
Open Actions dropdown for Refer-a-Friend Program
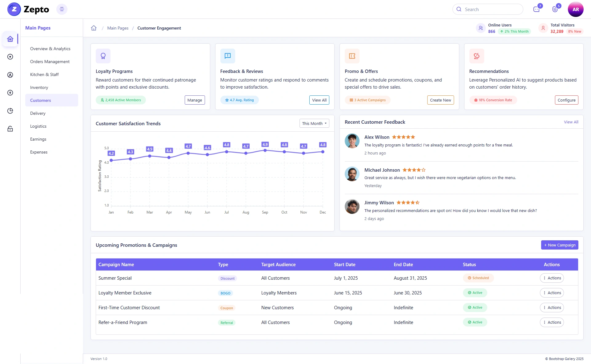point(552,322)
